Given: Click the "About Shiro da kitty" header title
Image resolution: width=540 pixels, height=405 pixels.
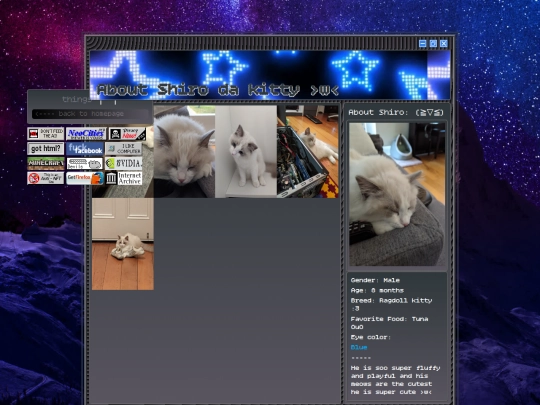Looking at the screenshot, I should click(218, 90).
